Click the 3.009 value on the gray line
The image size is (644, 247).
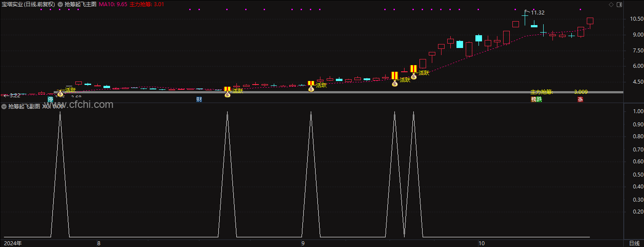581,92
